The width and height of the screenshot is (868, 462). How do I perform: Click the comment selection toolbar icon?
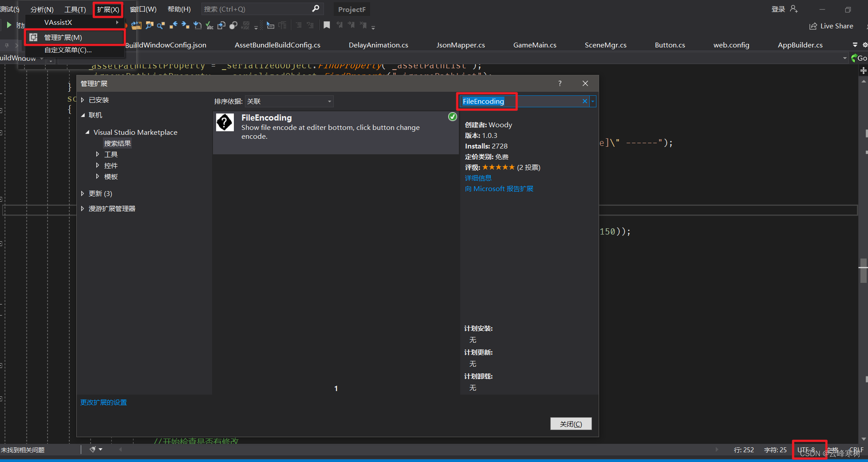[x=299, y=25]
